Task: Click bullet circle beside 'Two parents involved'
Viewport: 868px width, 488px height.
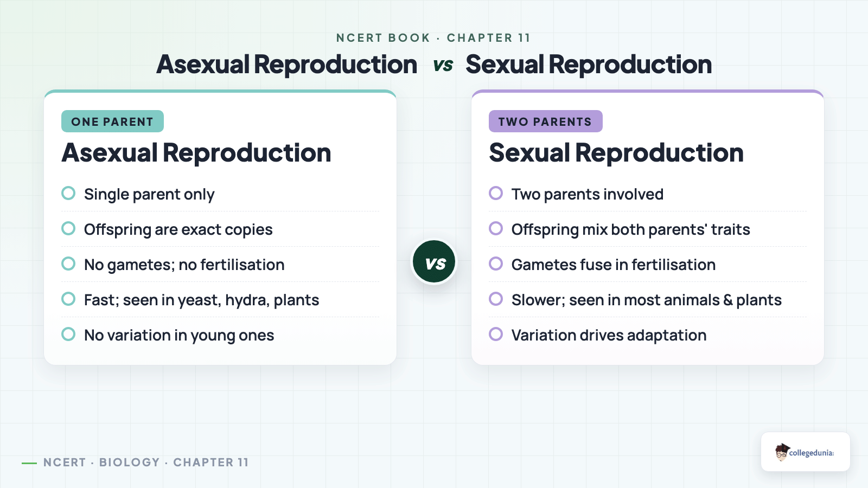Action: (496, 193)
